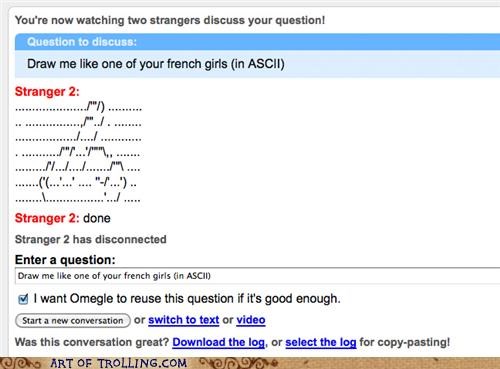Click the Art of Trolling.com watermark
This screenshot has height=369, width=500.
tap(119, 363)
